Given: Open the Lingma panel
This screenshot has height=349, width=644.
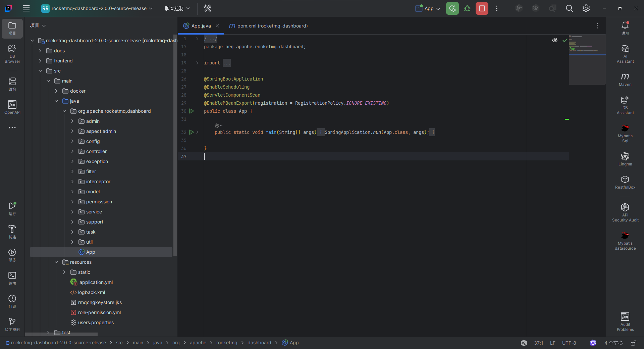Looking at the screenshot, I should (625, 158).
